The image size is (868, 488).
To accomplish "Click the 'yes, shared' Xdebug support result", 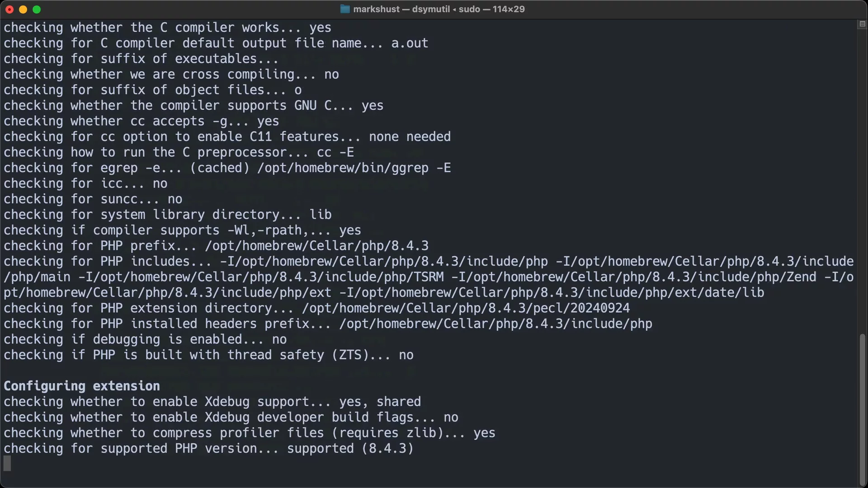I will click(x=380, y=402).
